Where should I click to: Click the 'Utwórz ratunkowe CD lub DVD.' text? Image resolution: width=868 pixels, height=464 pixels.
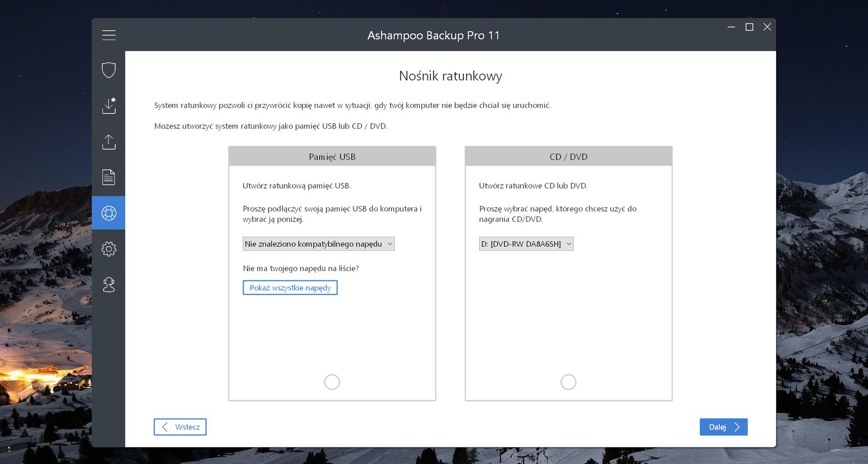tap(533, 186)
